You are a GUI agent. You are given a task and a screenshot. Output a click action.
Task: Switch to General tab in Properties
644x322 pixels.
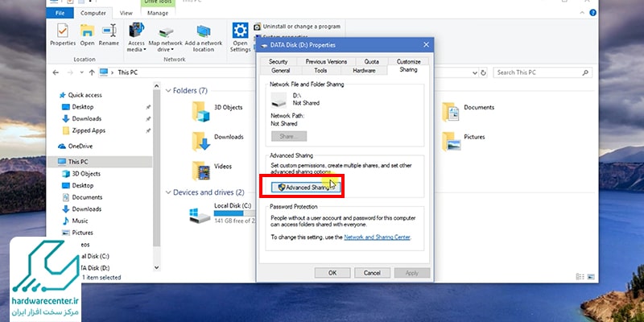[x=281, y=71]
